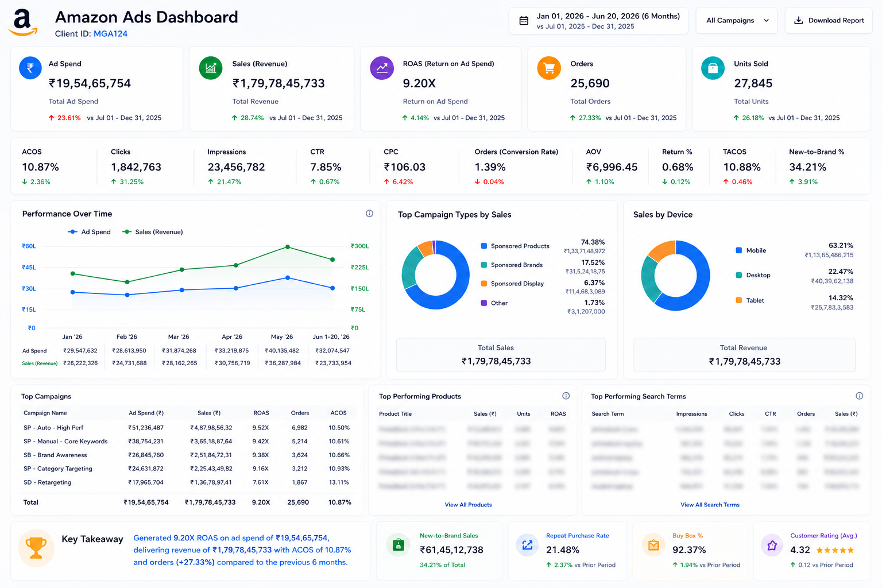Click the New-to-Brand % value 34.21%
This screenshot has height=588, width=882.
[x=807, y=167]
